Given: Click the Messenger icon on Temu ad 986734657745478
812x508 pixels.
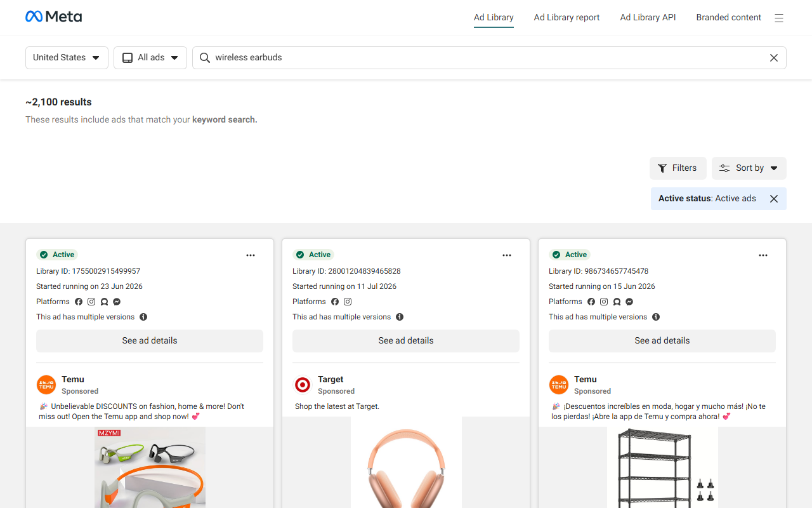Looking at the screenshot, I should click(x=629, y=302).
